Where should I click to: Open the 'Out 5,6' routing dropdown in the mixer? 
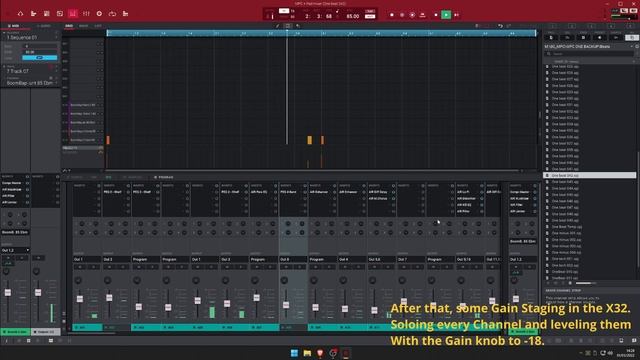pyautogui.click(x=381, y=259)
